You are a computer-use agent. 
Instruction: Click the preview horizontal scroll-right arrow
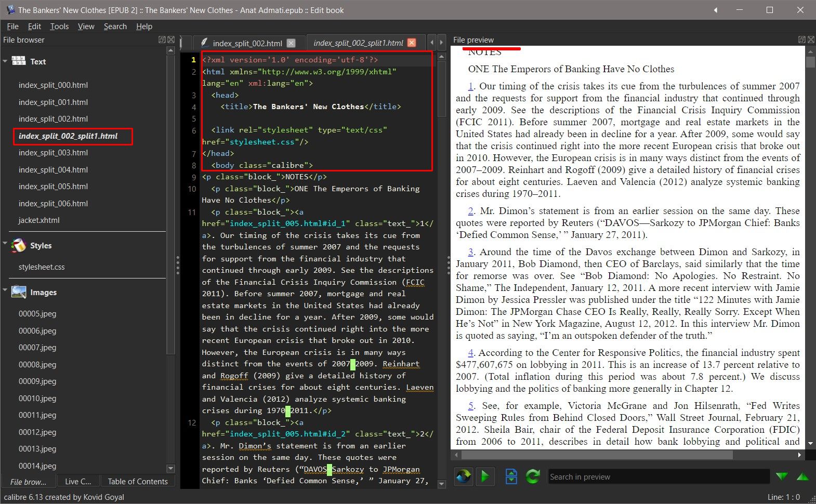[x=799, y=455]
